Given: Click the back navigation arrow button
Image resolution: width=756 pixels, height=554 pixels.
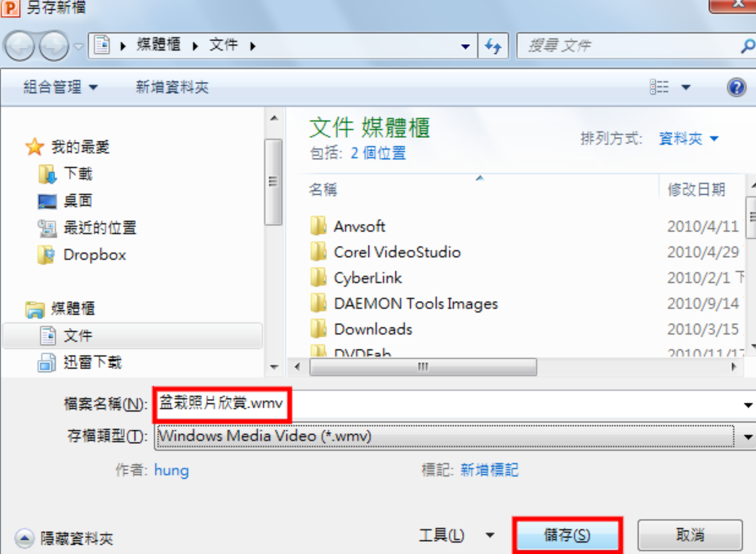Looking at the screenshot, I should [20, 47].
